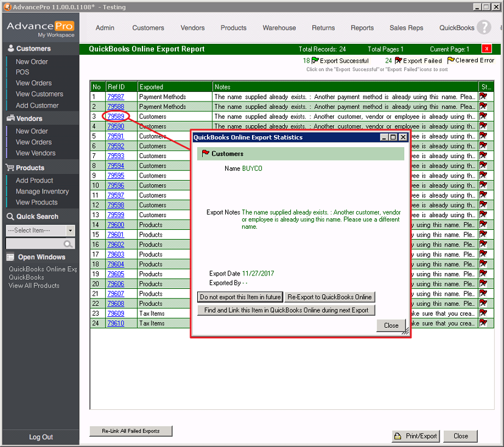Log out of AdvancePro
The image size is (504, 447).
41,437
